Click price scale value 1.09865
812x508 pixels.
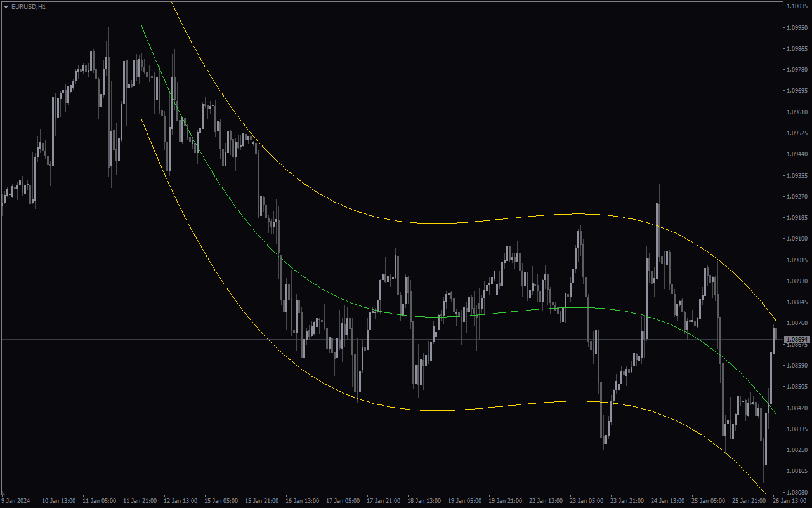(797, 48)
